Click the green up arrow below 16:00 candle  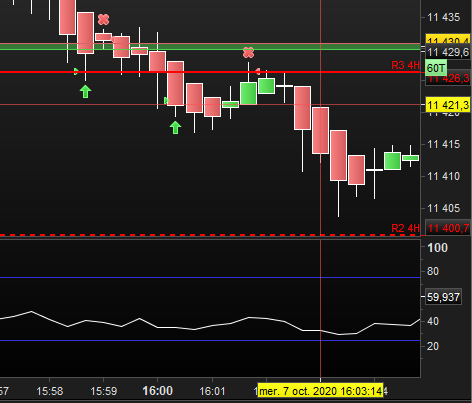175,127
